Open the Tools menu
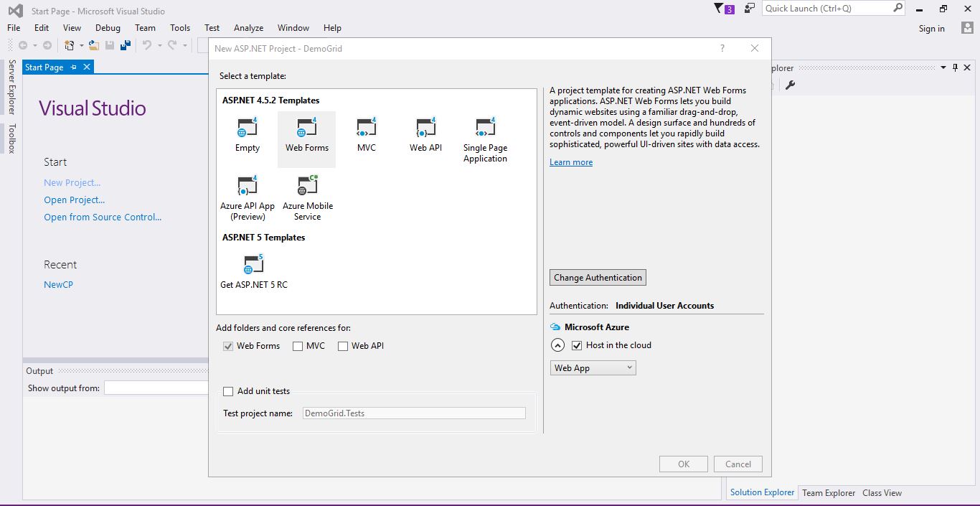The width and height of the screenshot is (980, 506). (180, 28)
